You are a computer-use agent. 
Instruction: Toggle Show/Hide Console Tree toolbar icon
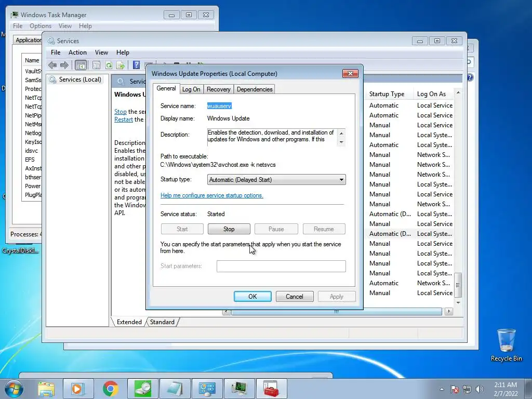coord(81,65)
